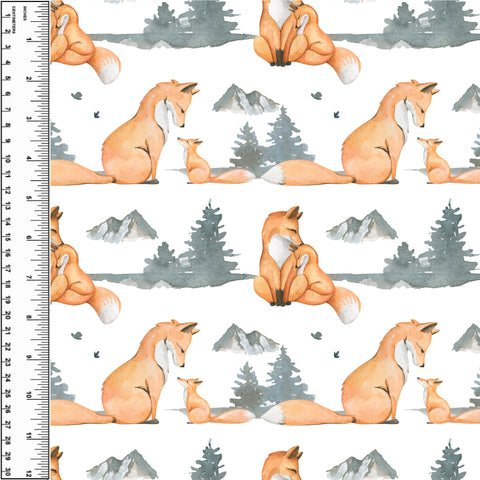Screen dimensions: 480x480
Task: Click the "CENTIMETRES" label on the ruler
Action: (14, 20)
